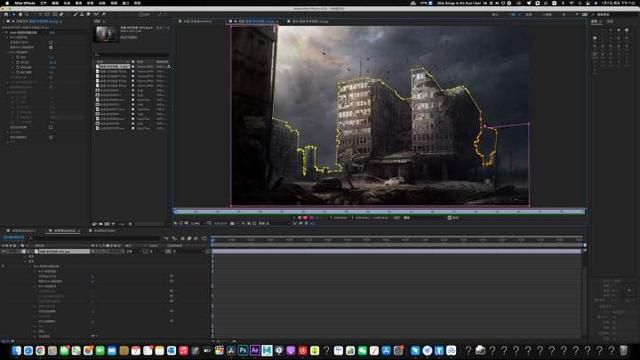640x360 pixels.
Task: Toggle stopwatch for second matte property
Action: pyautogui.click(x=18, y=62)
